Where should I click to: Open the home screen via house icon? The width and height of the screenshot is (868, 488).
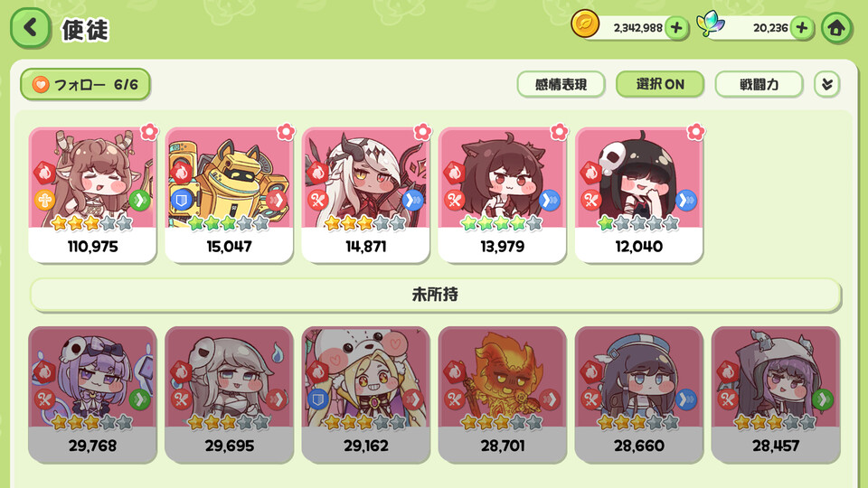pyautogui.click(x=836, y=28)
